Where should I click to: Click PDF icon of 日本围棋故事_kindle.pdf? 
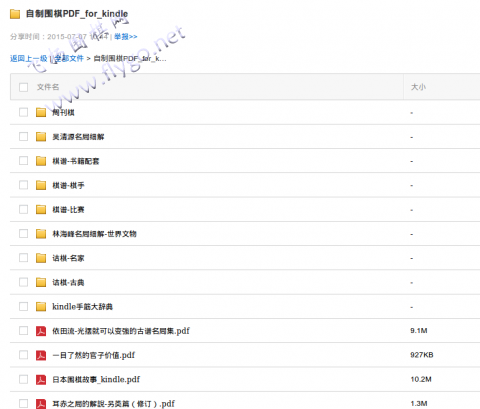pyautogui.click(x=41, y=379)
